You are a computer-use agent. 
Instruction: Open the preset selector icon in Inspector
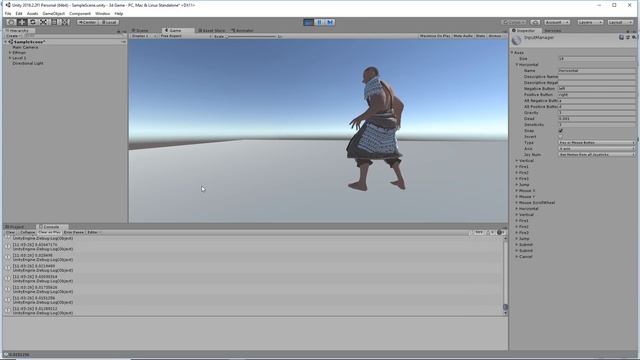coord(628,37)
